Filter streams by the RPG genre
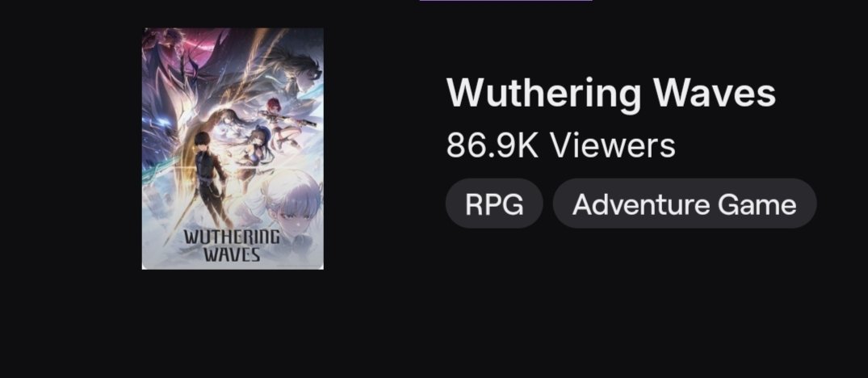 pyautogui.click(x=494, y=203)
